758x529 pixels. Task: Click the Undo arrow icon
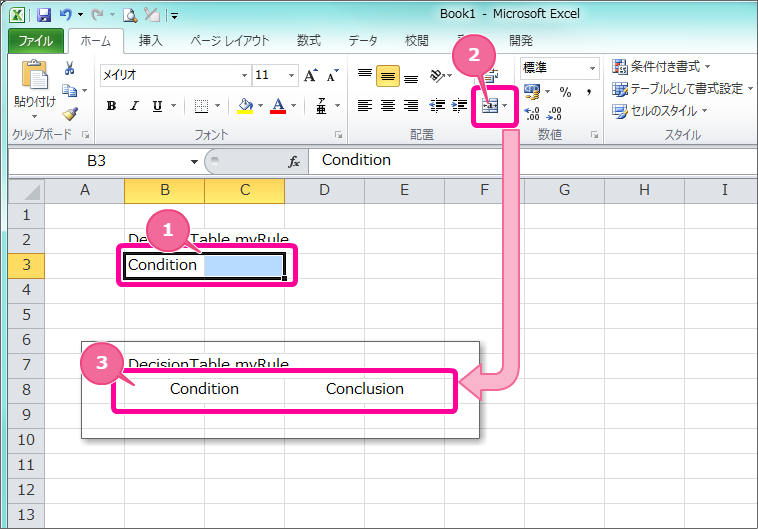click(65, 15)
